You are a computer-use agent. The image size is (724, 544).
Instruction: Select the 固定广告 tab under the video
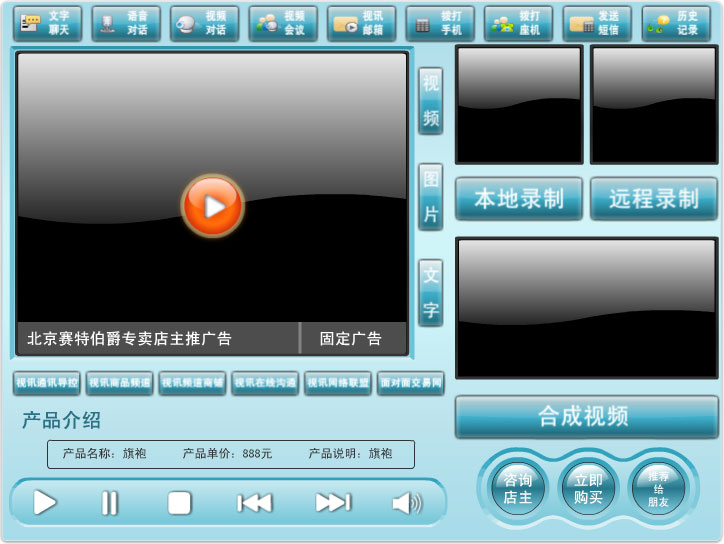tap(351, 339)
